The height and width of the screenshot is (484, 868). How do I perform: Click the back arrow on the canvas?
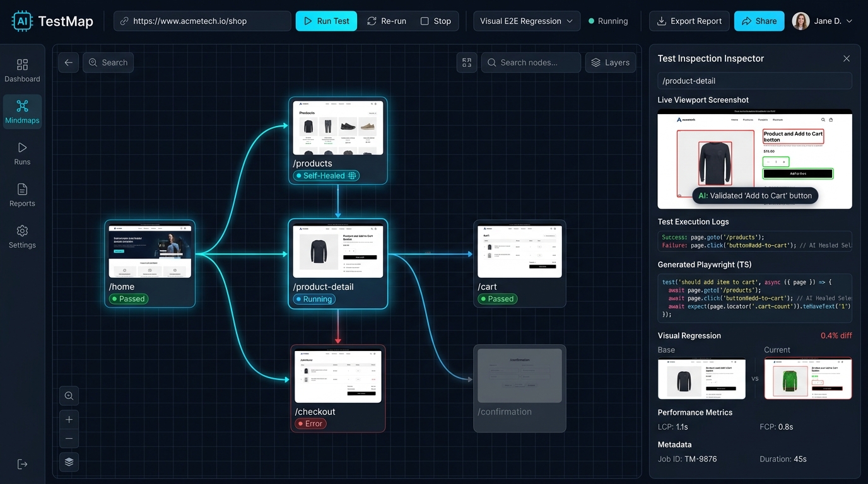(x=68, y=62)
